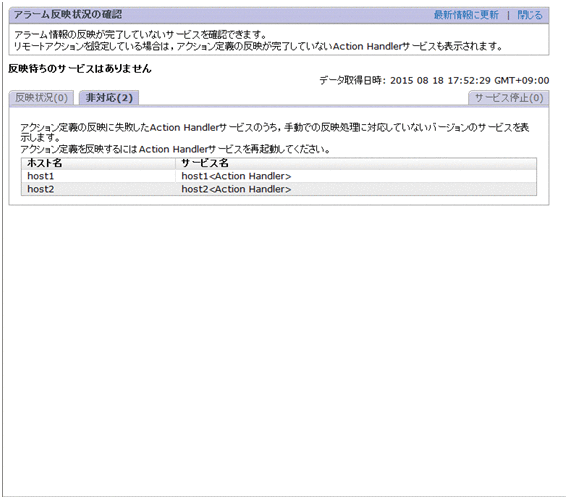The image size is (569, 500).
Task: Switch to the 反映状況(0) tab
Action: (41, 98)
